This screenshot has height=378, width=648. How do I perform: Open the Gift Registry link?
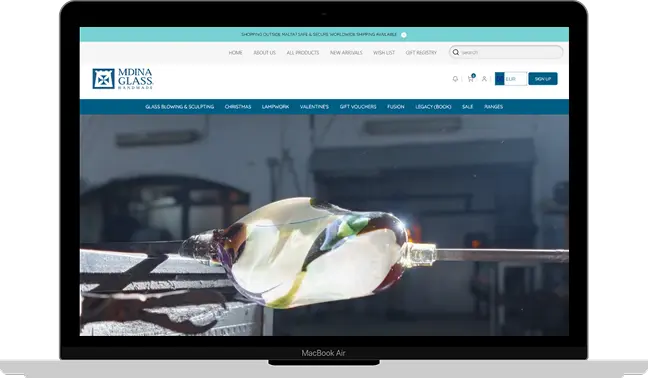click(421, 52)
